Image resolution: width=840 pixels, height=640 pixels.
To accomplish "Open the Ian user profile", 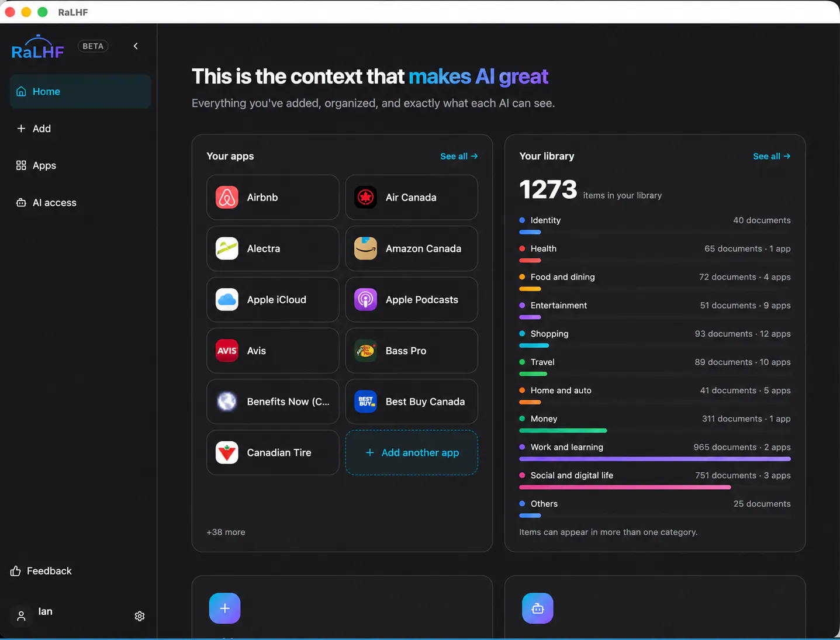I will click(x=45, y=611).
